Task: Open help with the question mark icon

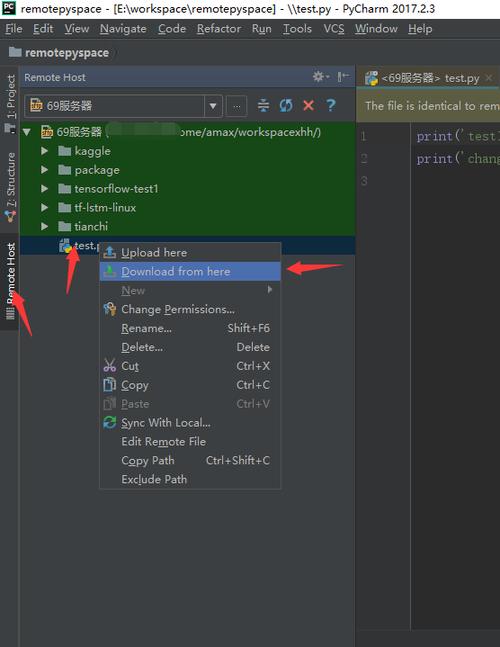Action: [330, 106]
